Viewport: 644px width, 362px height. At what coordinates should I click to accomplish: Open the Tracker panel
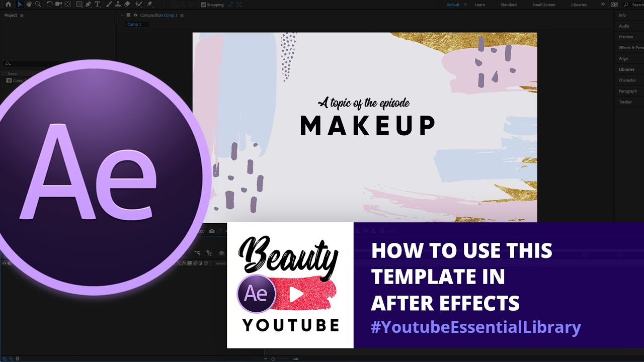pyautogui.click(x=625, y=102)
